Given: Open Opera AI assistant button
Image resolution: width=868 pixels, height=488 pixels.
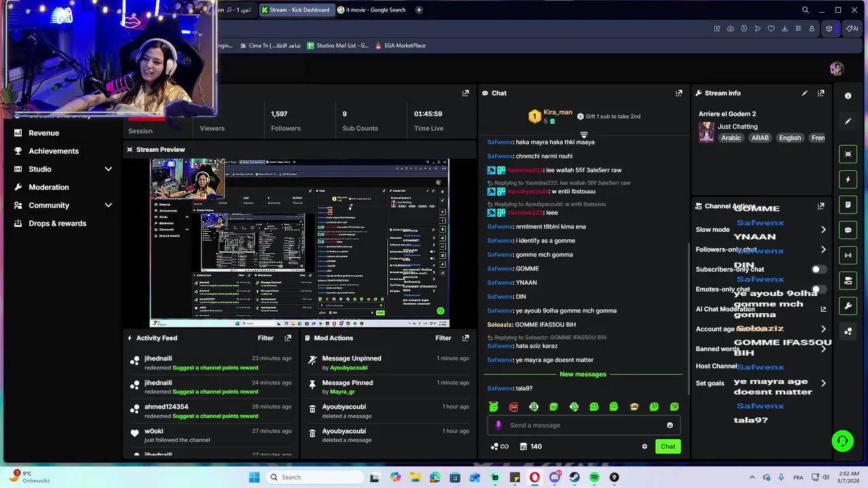Looking at the screenshot, I should (852, 28).
